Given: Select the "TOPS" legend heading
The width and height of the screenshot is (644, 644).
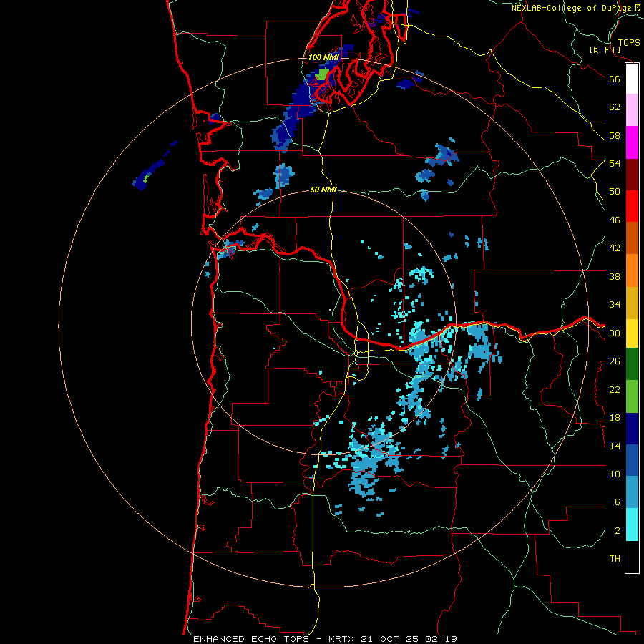Looking at the screenshot, I should (629, 42).
